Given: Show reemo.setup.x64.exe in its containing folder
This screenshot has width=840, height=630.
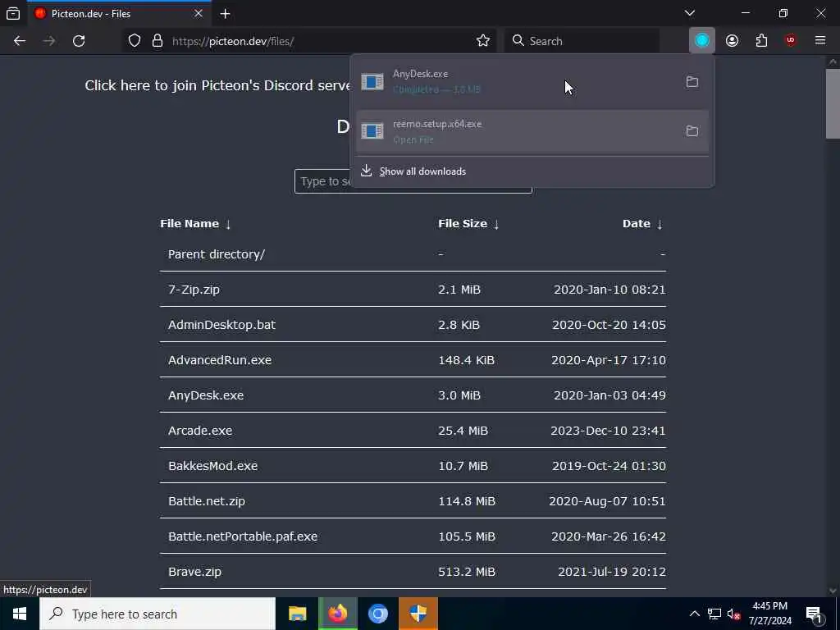Looking at the screenshot, I should click(x=692, y=130).
